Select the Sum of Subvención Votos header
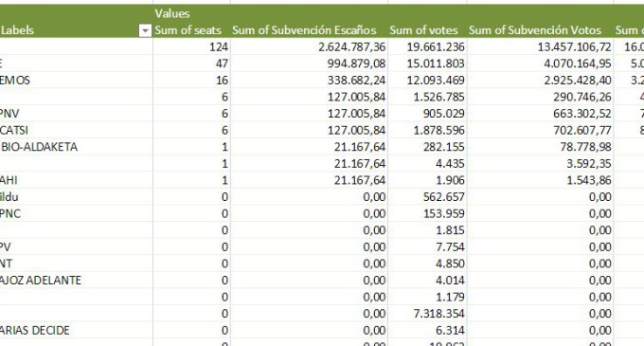644x346 pixels. pos(535,30)
